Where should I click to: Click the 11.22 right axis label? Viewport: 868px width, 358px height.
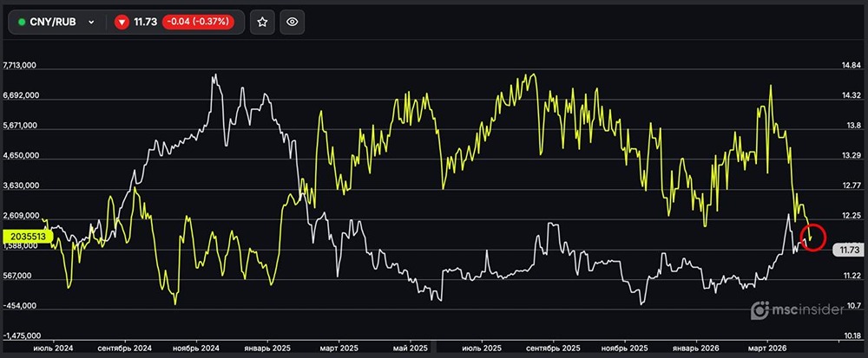pyautogui.click(x=851, y=277)
